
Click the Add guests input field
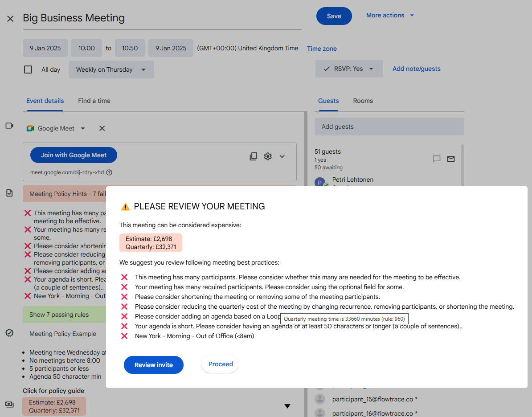[389, 127]
